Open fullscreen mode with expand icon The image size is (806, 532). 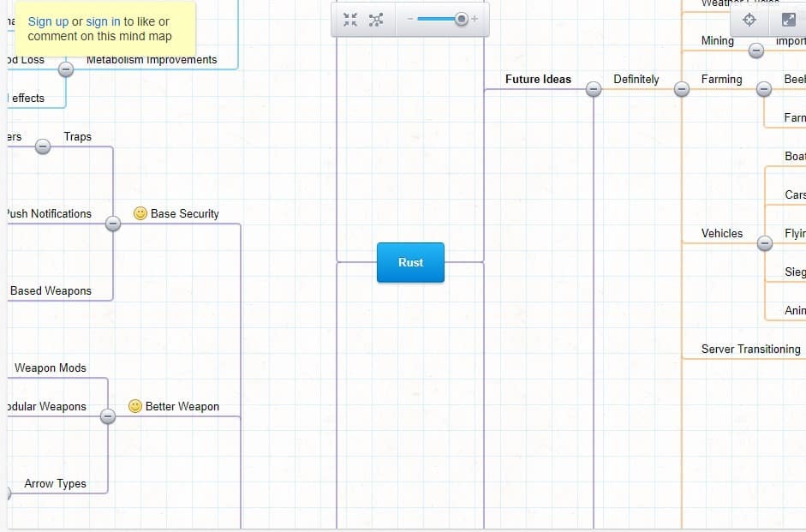pos(788,20)
